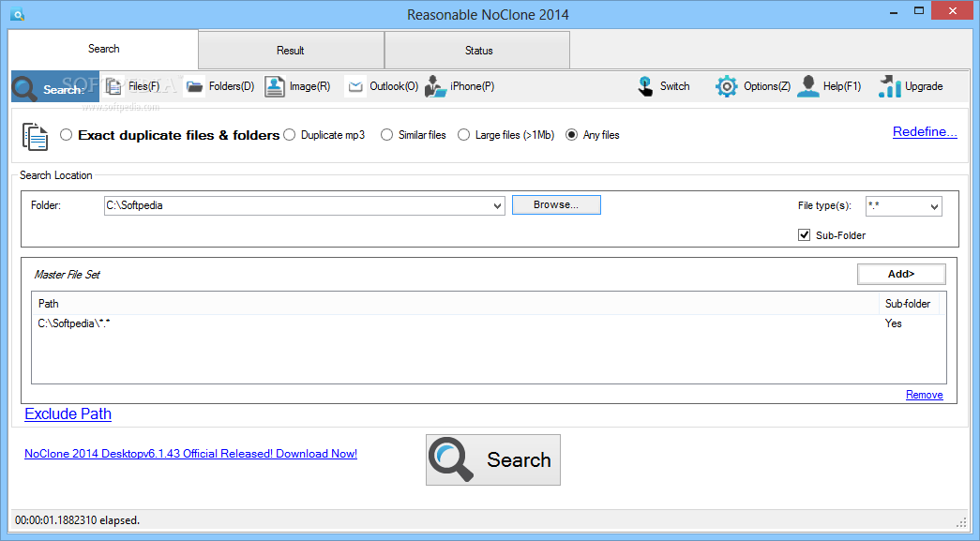
Task: Click the Search magnifier icon in toolbar
Action: (25, 88)
